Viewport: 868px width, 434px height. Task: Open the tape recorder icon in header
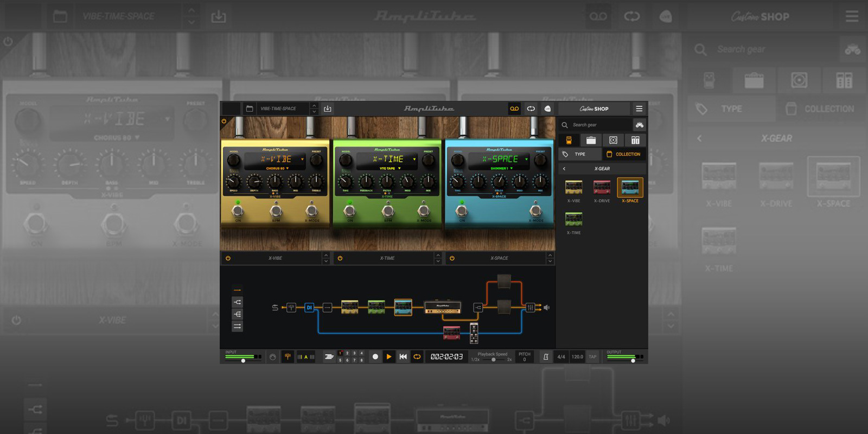coord(514,108)
